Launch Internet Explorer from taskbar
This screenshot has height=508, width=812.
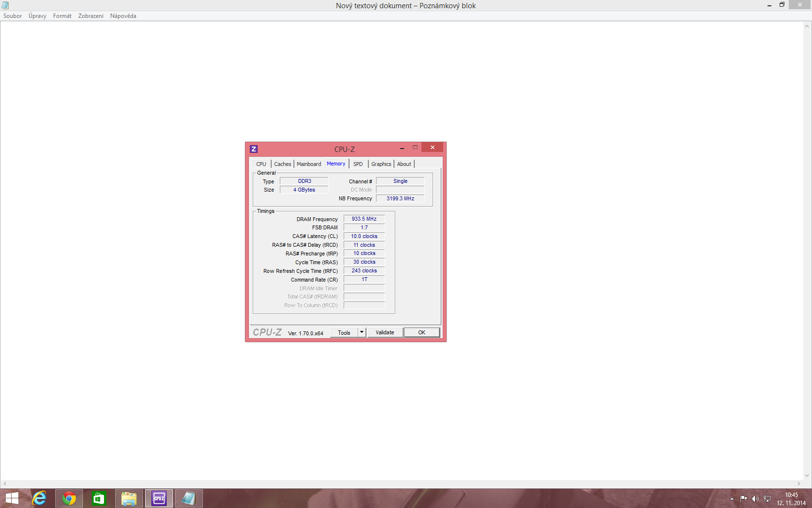(39, 498)
